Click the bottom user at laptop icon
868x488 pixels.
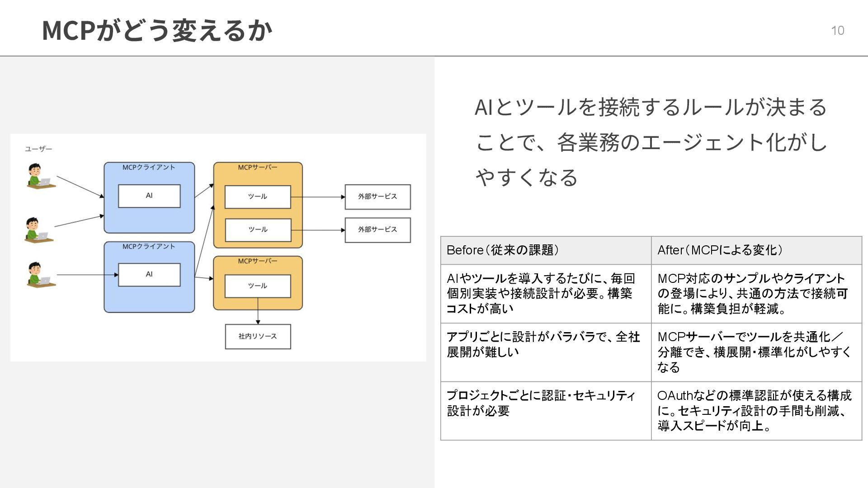[40, 275]
